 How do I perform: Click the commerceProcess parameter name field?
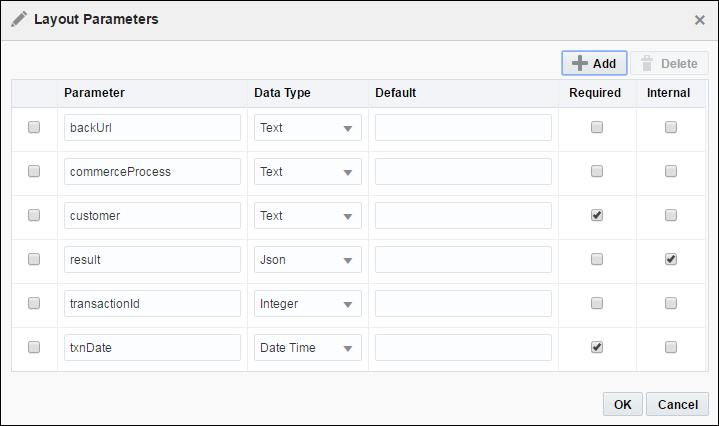coord(152,172)
